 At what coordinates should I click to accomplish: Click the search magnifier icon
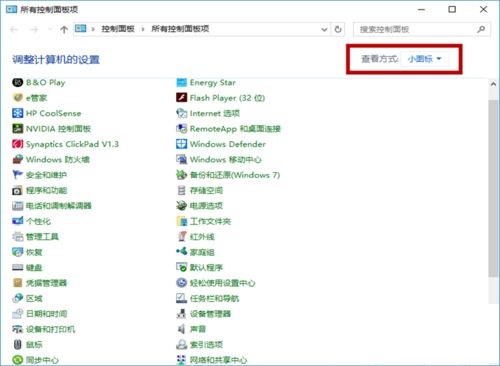coord(481,29)
